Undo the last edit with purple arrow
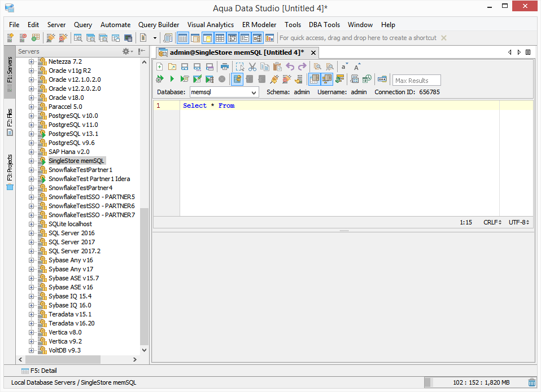541x392 pixels. coord(290,67)
